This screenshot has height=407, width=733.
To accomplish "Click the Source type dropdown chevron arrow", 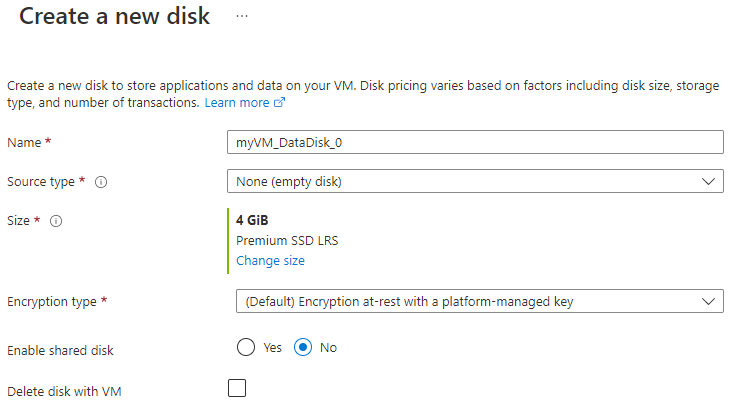I will (708, 181).
